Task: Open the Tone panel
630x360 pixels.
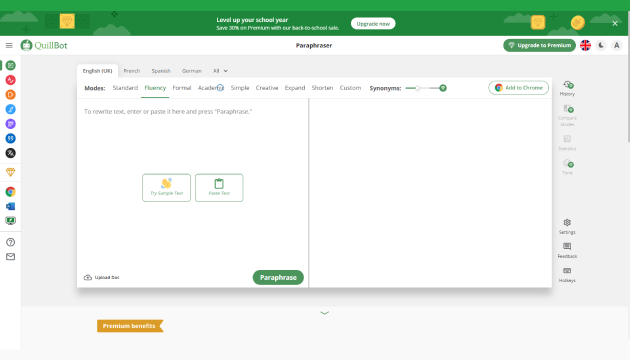Action: 567,167
